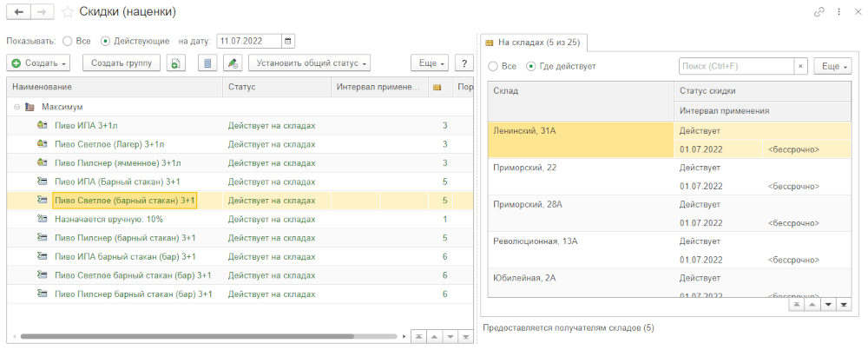
Task: Click the Создать группу button
Action: coord(121,63)
